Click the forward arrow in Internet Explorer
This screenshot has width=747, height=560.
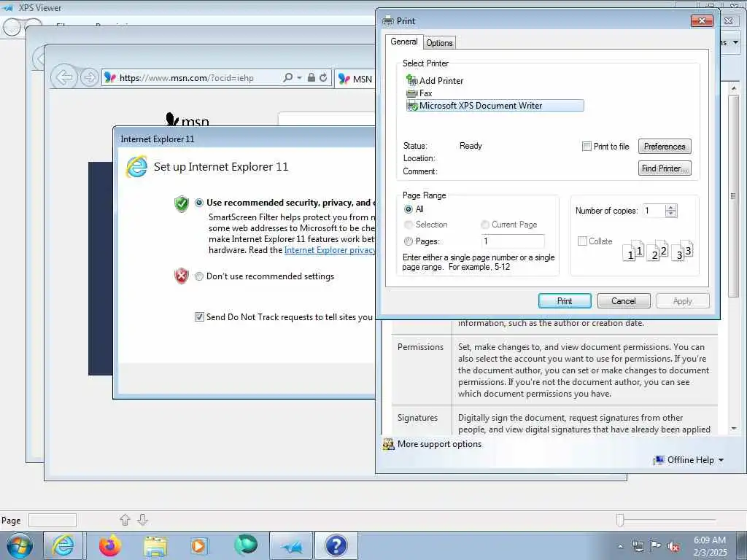point(89,77)
